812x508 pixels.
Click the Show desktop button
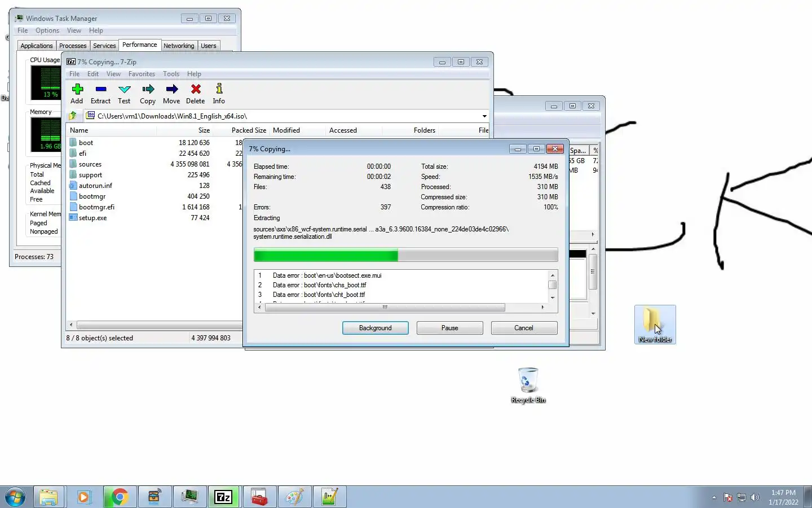pyautogui.click(x=807, y=497)
